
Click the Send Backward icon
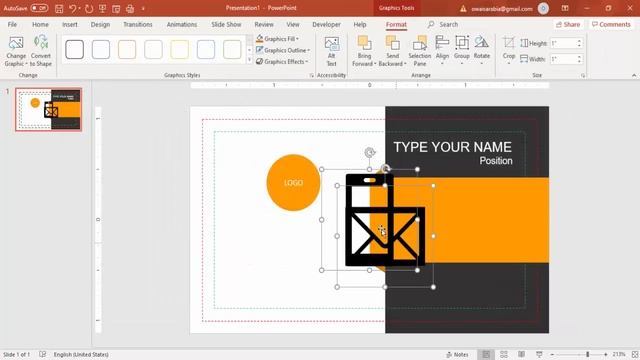coord(392,43)
